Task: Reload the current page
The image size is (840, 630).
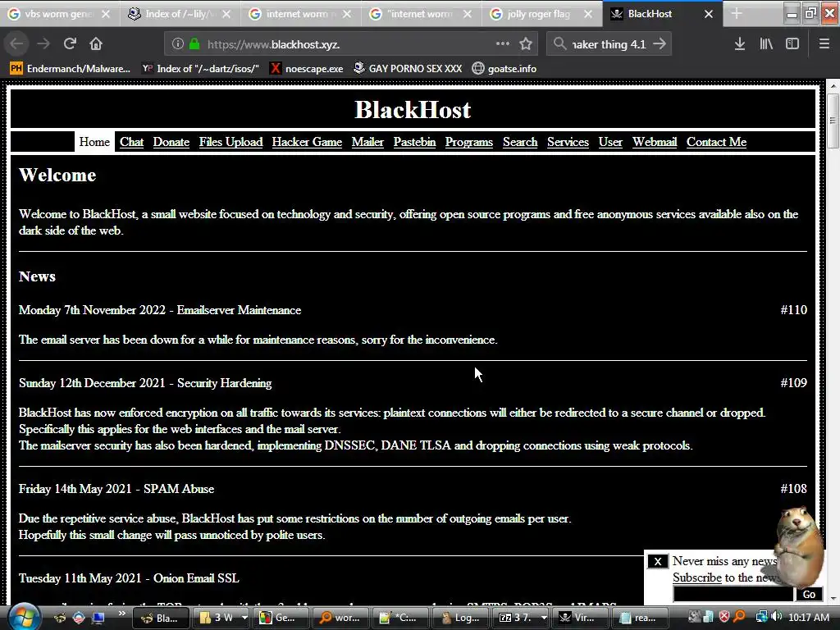Action: [x=70, y=44]
